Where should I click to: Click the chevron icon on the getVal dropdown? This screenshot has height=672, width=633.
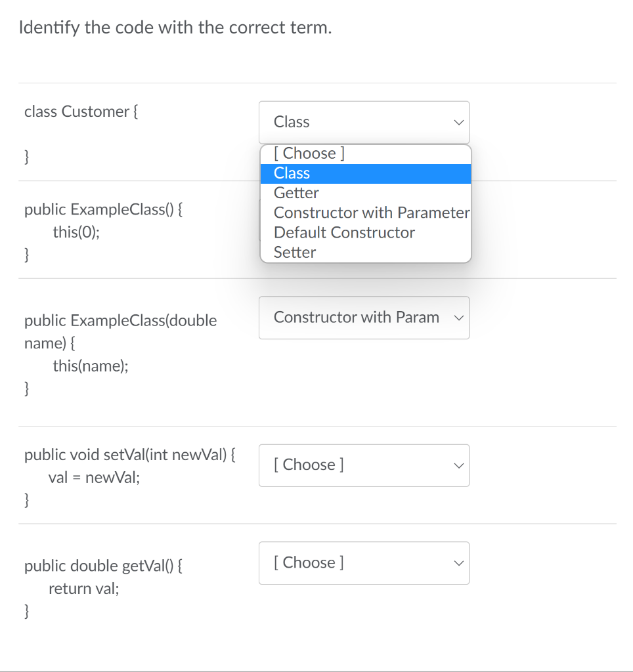tap(458, 562)
